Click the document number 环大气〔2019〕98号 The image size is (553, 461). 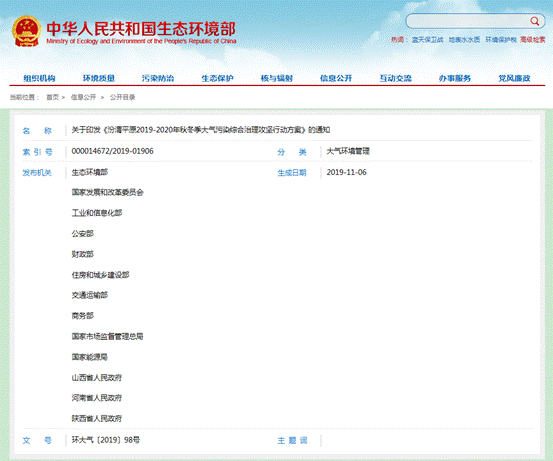[x=106, y=440]
